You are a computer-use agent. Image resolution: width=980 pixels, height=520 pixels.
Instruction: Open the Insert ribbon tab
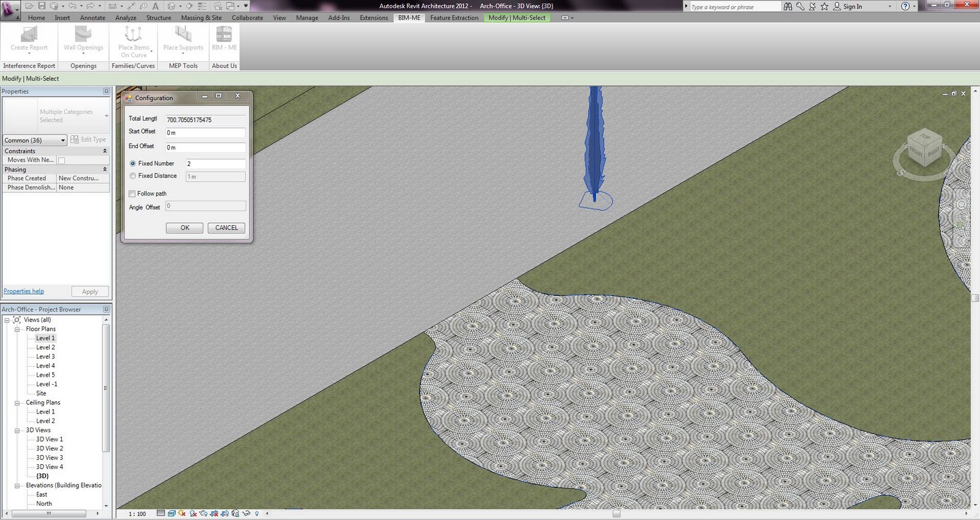coord(62,18)
